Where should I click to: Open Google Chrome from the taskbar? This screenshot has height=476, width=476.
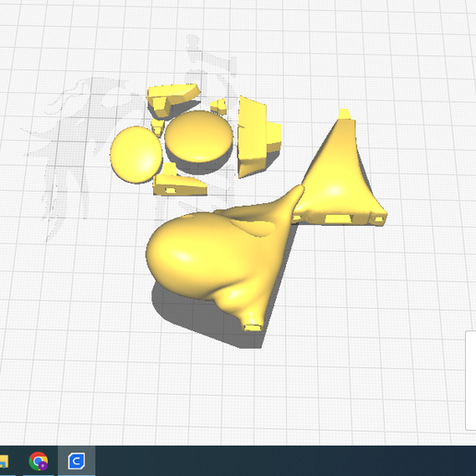click(38, 461)
